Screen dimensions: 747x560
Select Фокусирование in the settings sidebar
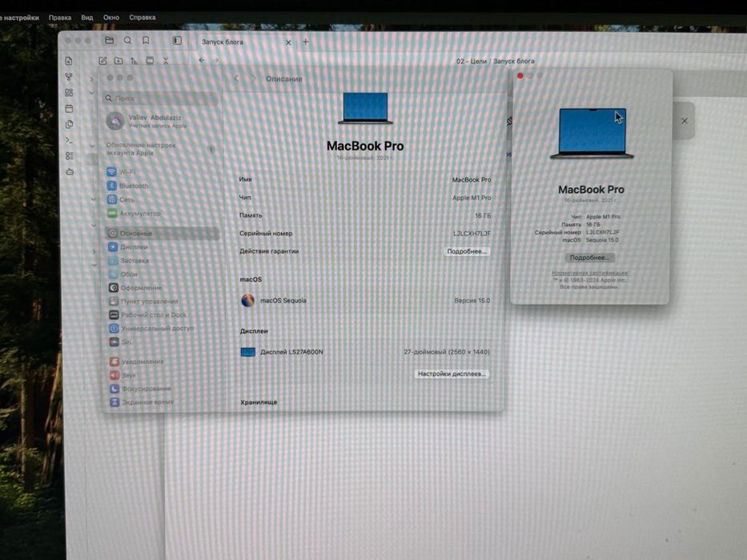(141, 389)
